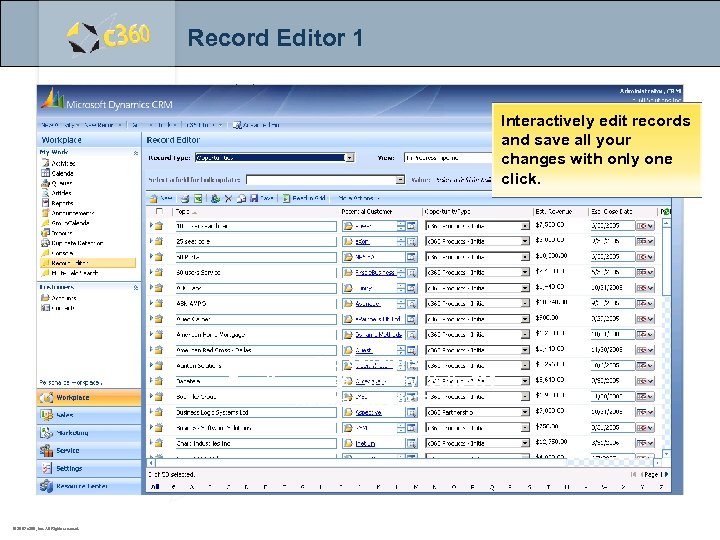
Task: Click the Sales area icon
Action: click(46, 415)
